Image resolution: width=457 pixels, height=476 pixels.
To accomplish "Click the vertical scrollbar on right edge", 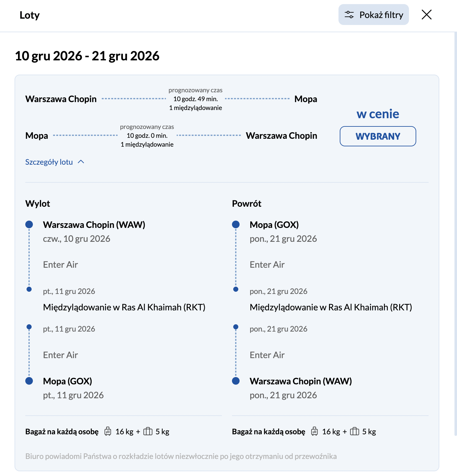I will coord(455,234).
